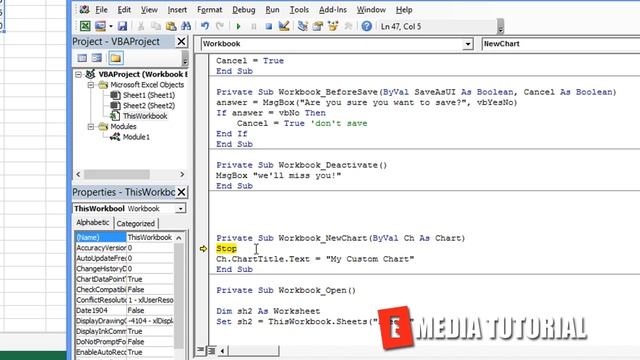
Task: Open the Debug menu
Action: [244, 9]
